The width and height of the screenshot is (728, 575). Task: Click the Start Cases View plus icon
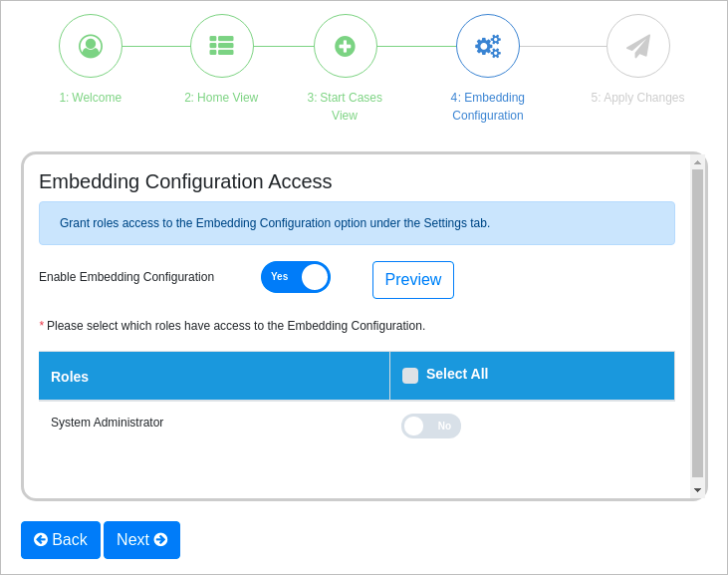click(x=345, y=46)
